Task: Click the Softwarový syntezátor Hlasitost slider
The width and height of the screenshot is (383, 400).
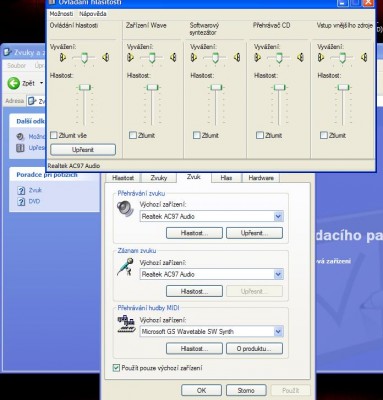Action: (216, 87)
